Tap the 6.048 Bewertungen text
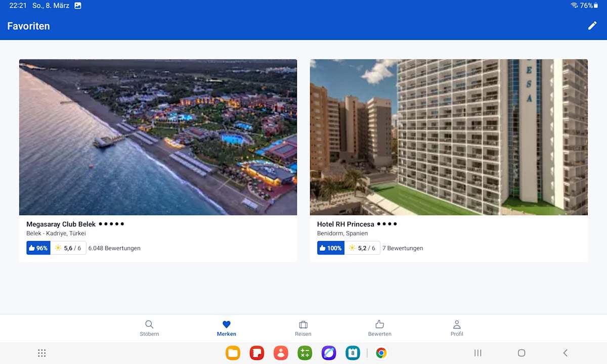The width and height of the screenshot is (607, 364). click(x=114, y=248)
